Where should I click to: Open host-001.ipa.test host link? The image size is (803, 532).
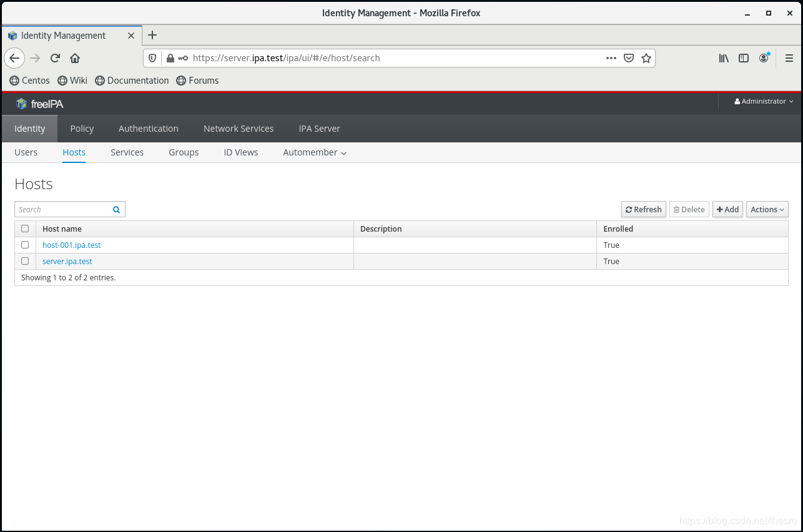[x=72, y=245]
